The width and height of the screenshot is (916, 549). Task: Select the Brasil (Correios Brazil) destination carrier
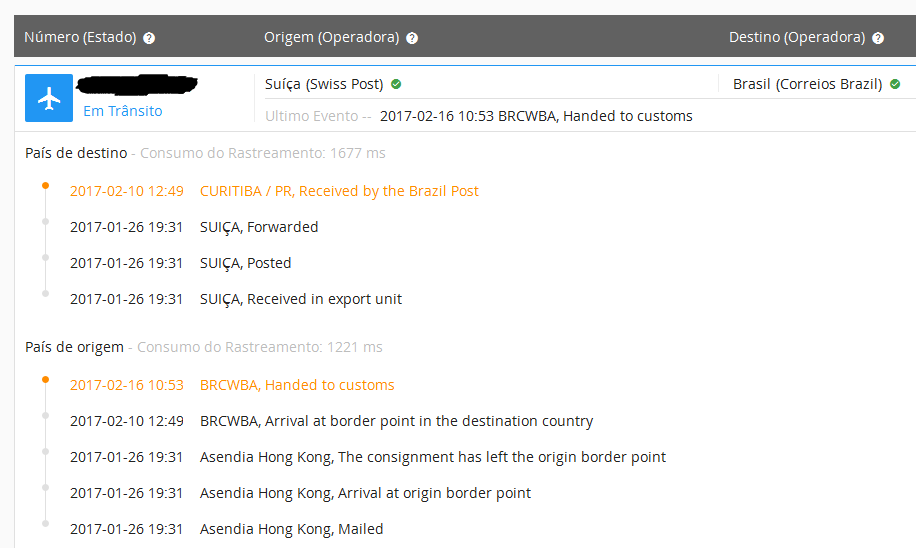807,84
